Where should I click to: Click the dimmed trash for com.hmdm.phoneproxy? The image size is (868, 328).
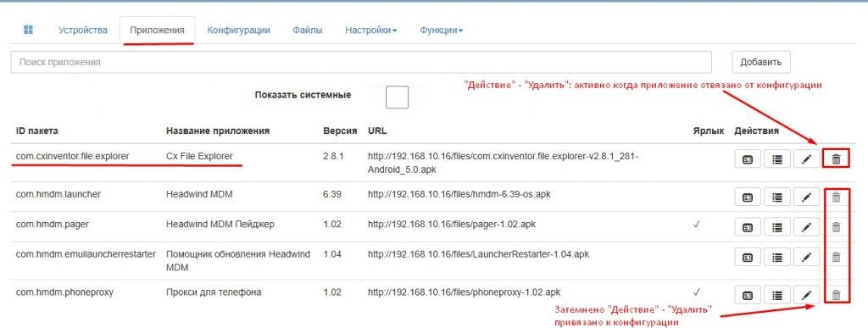point(836,295)
